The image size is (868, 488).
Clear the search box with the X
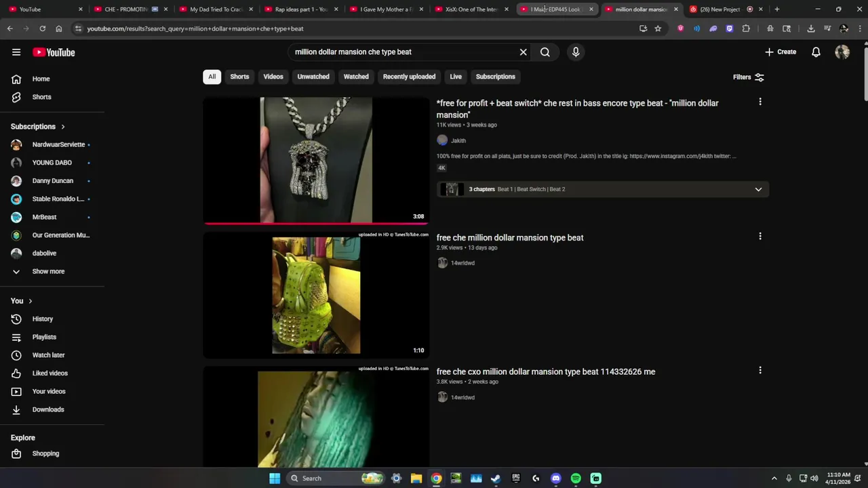[523, 52]
